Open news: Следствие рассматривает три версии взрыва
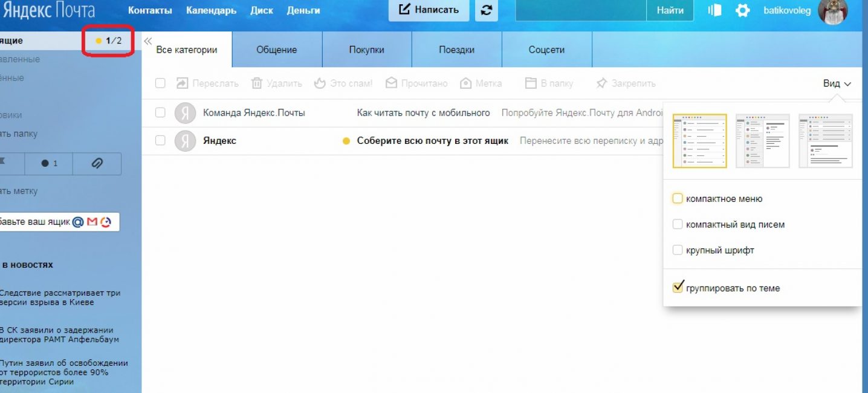 (60, 297)
